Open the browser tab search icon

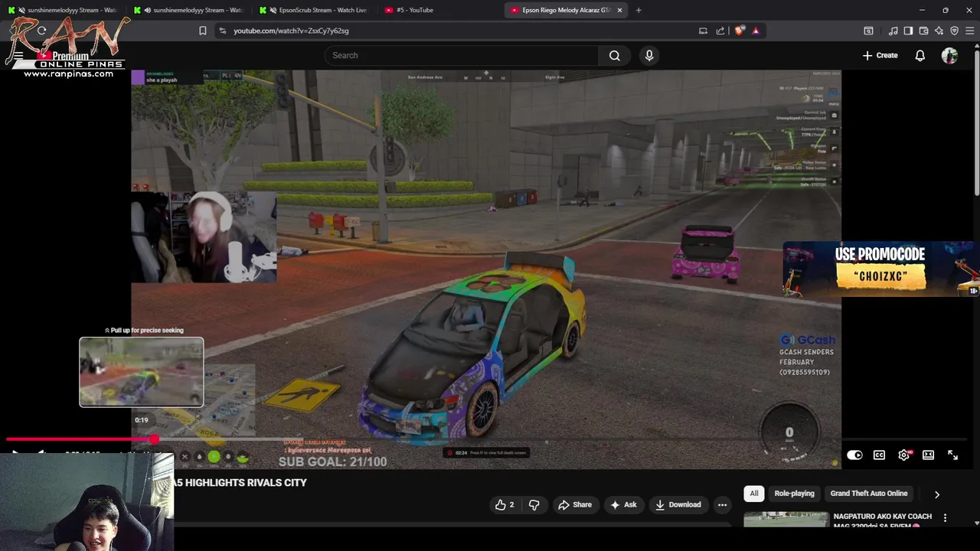868,31
